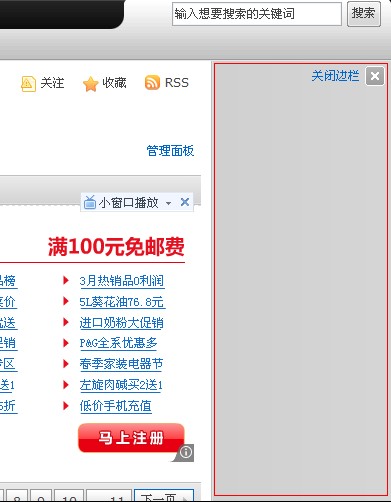Click the small TV window-play icon

90,202
